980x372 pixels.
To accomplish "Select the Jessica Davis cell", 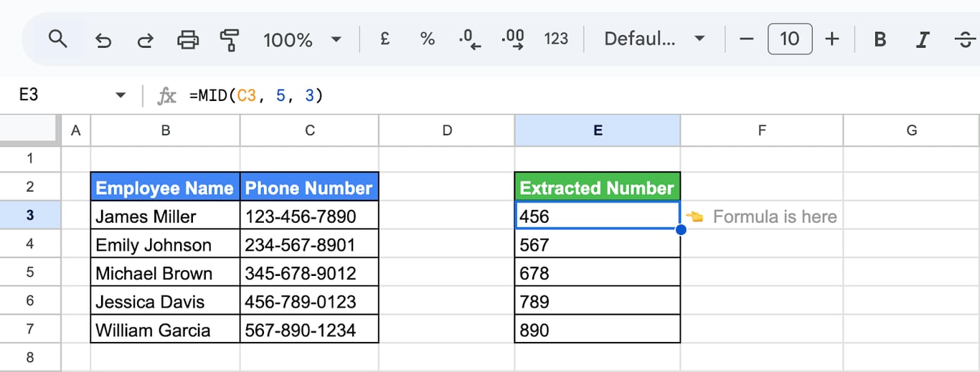I will (x=166, y=302).
